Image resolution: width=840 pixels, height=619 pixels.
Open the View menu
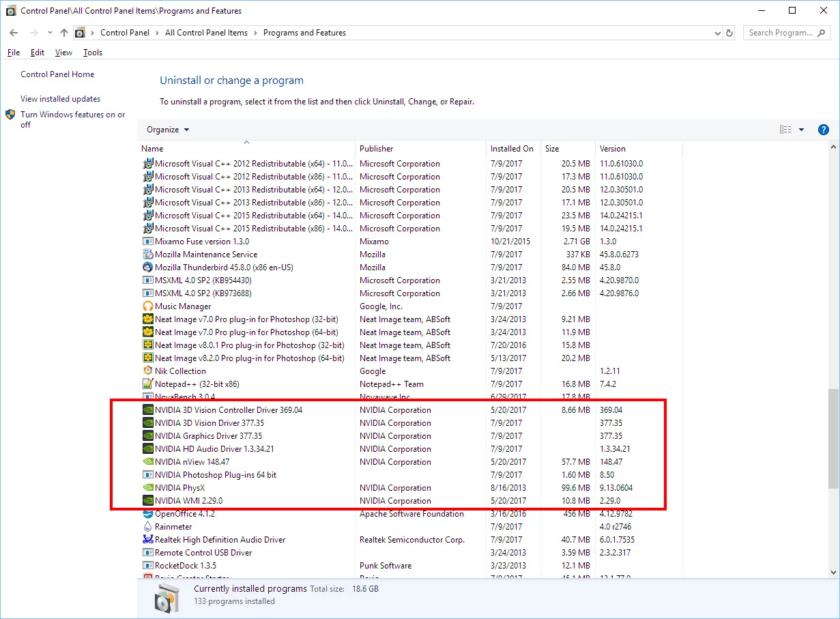pos(63,53)
